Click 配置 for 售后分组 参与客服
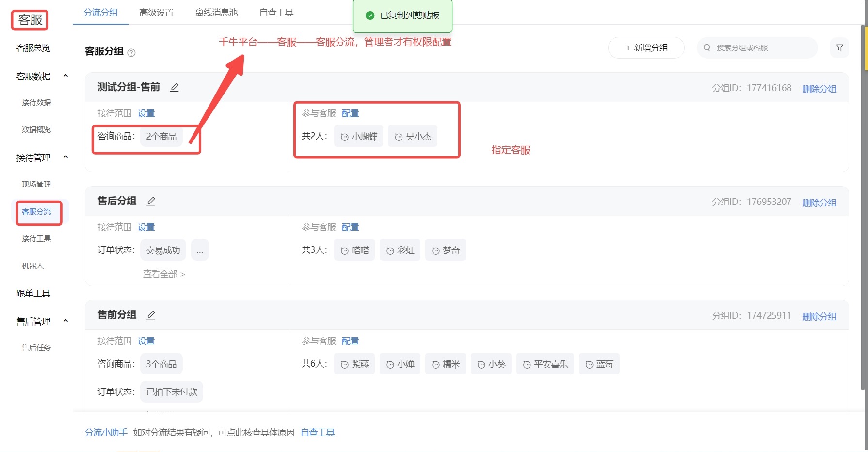This screenshot has width=868, height=452. click(x=350, y=227)
